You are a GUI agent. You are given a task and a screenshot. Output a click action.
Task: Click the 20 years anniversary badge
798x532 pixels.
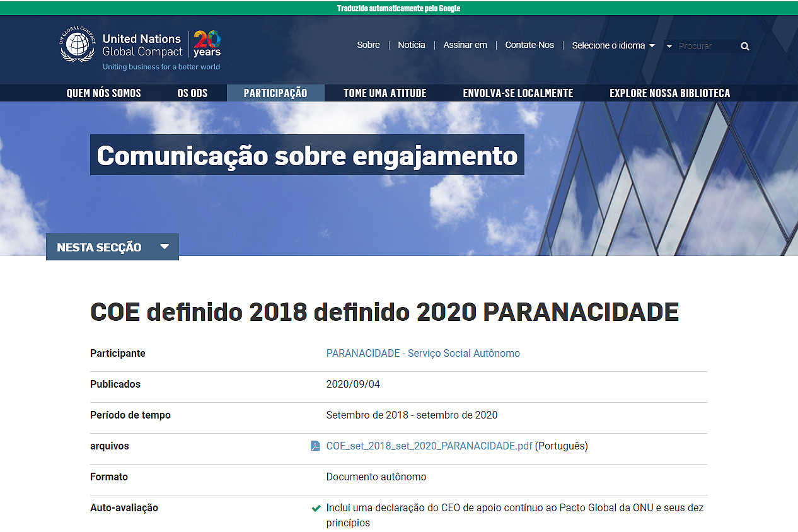[207, 43]
